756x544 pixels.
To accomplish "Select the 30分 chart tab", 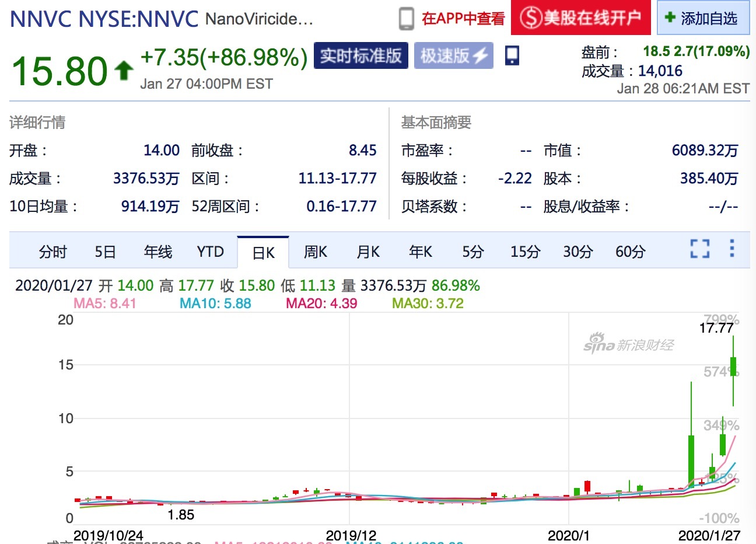I will coord(578,252).
